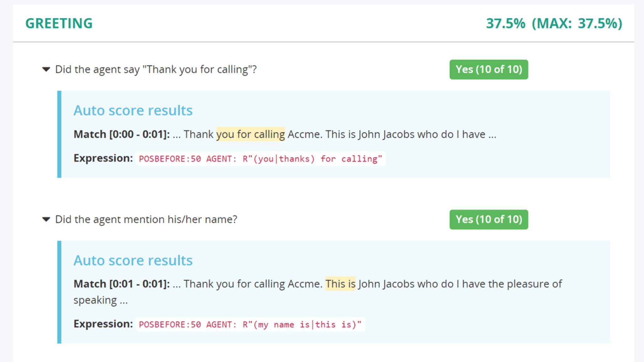Click "John Jacobs" in the first transcript
Image resolution: width=644 pixels, height=362 pixels.
[x=386, y=134]
